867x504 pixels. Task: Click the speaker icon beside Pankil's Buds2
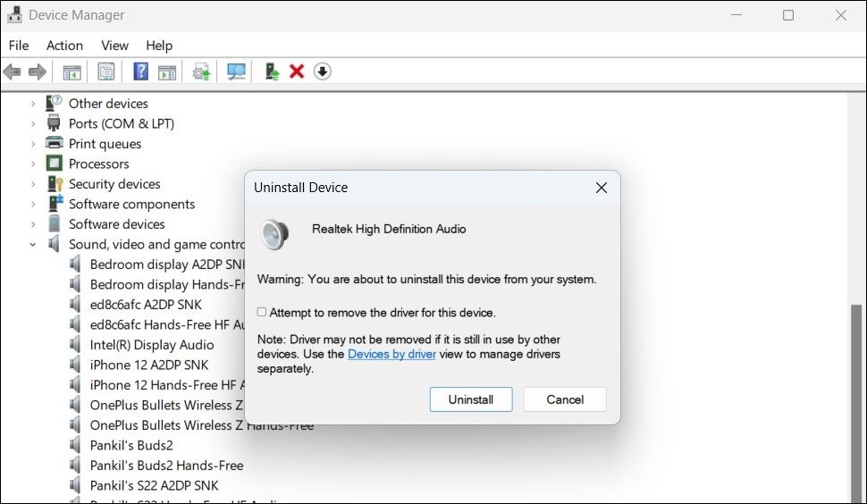pyautogui.click(x=75, y=445)
